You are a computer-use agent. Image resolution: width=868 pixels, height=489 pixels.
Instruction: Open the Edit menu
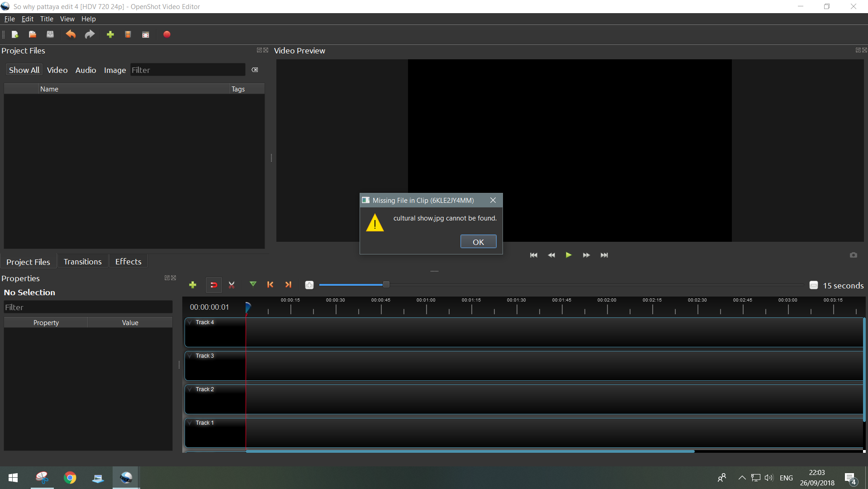28,19
